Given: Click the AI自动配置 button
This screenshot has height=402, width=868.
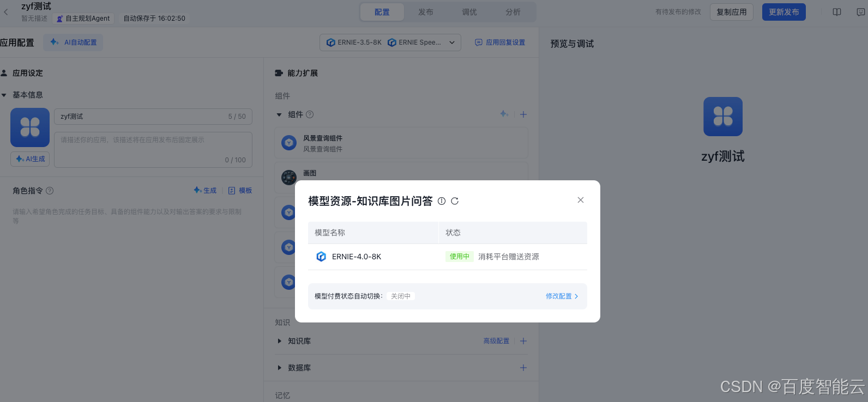Looking at the screenshot, I should coord(74,42).
